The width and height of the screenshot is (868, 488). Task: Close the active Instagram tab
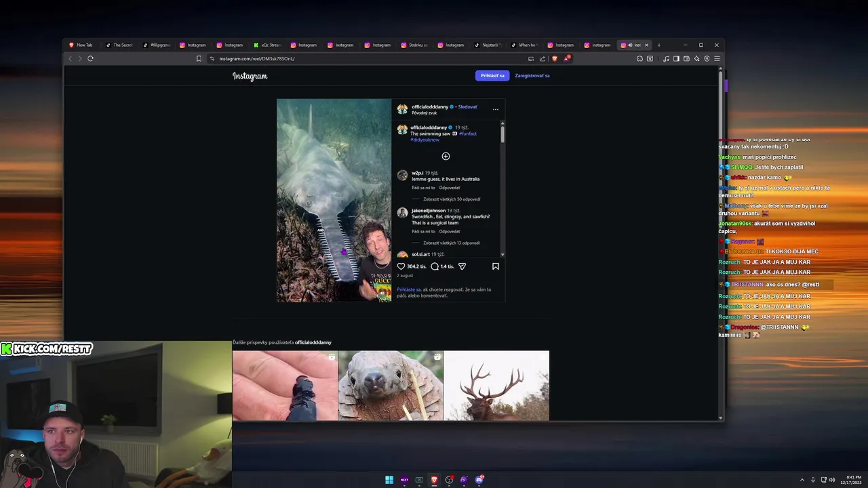[x=646, y=45]
